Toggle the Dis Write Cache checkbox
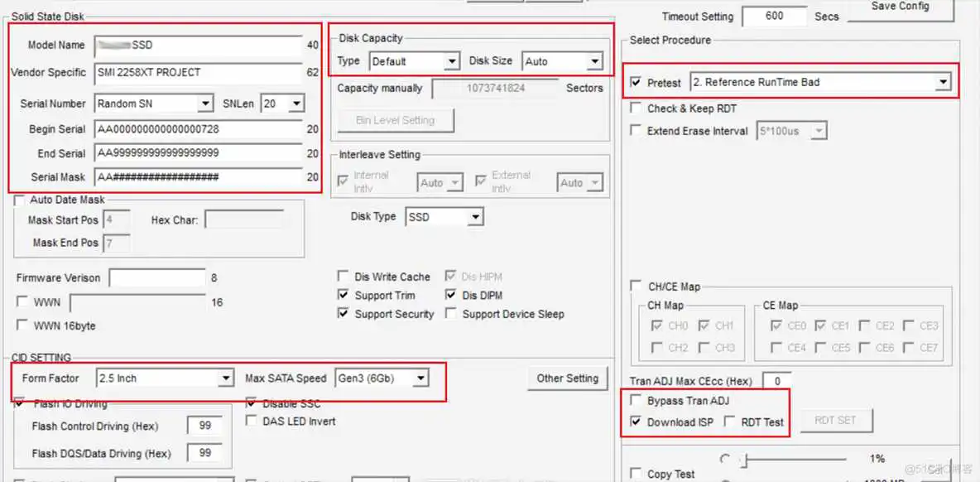 (x=343, y=277)
